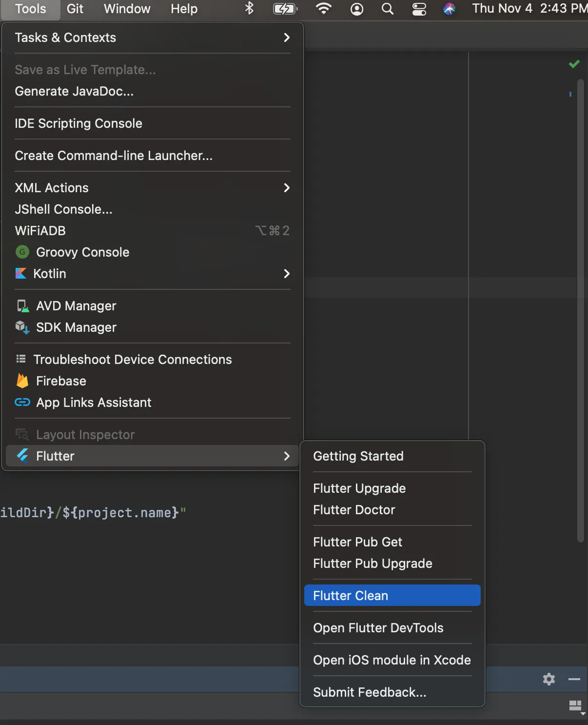Screen dimensions: 588x725
Task: Open Flutter DevTools entry
Action: (378, 627)
